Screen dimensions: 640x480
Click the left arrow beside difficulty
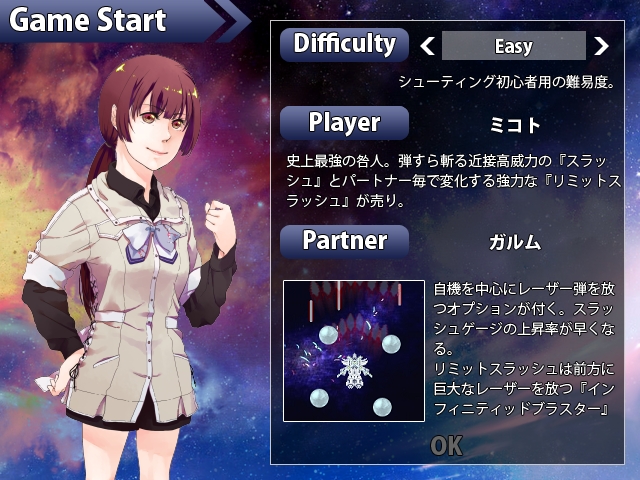(x=427, y=46)
